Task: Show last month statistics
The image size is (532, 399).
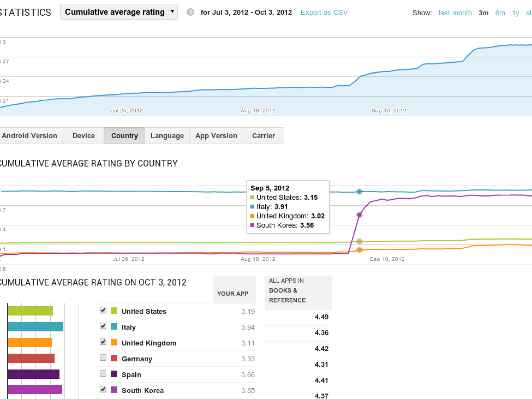Action: click(x=455, y=13)
